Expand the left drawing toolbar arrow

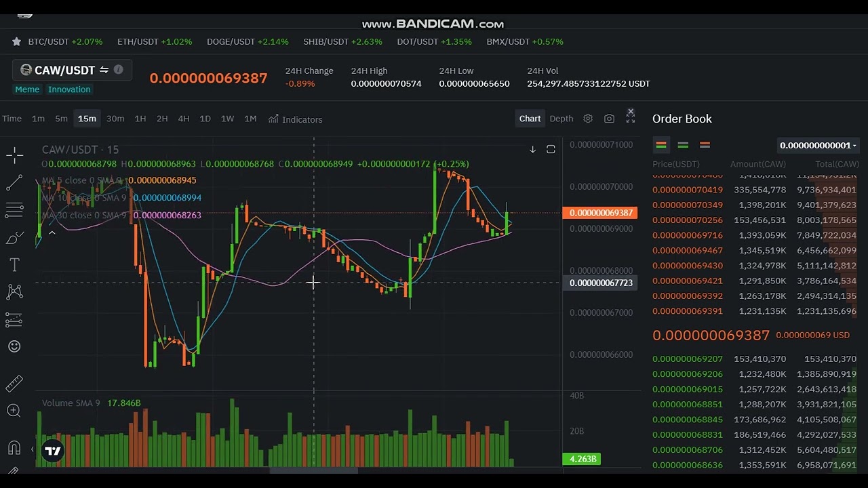pos(32,449)
